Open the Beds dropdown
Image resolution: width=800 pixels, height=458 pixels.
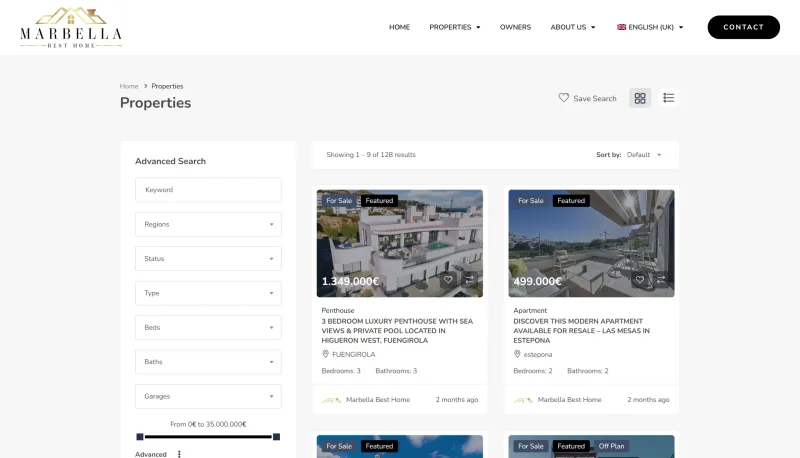[x=208, y=327]
